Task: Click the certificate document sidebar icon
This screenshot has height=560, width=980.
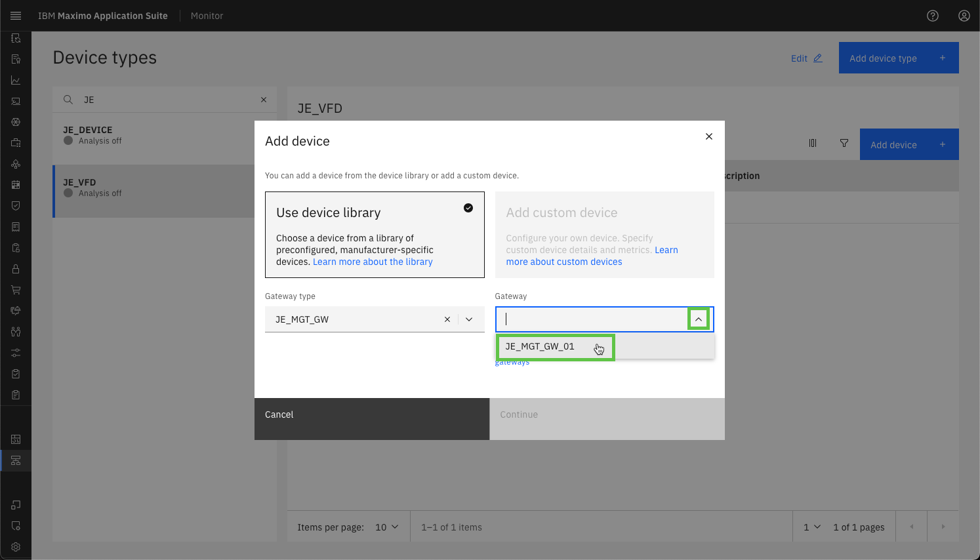Action: click(16, 59)
